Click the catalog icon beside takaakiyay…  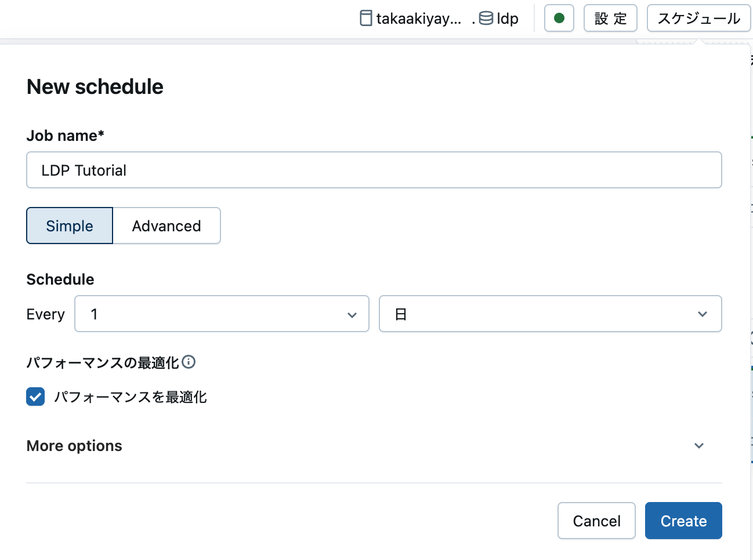pos(366,19)
